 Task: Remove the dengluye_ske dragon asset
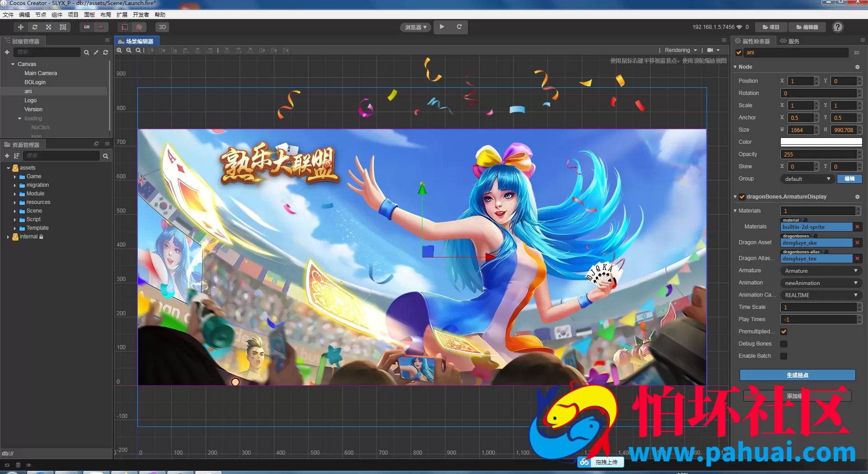pyautogui.click(x=857, y=243)
